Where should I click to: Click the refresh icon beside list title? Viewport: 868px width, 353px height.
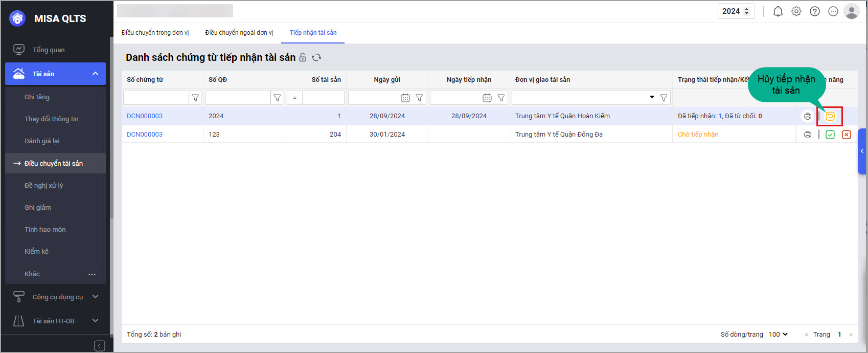tap(316, 57)
